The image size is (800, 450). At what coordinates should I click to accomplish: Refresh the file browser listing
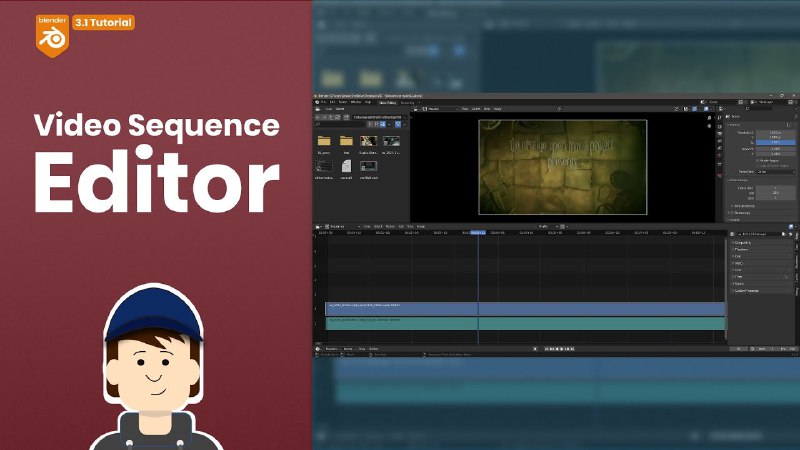point(337,117)
